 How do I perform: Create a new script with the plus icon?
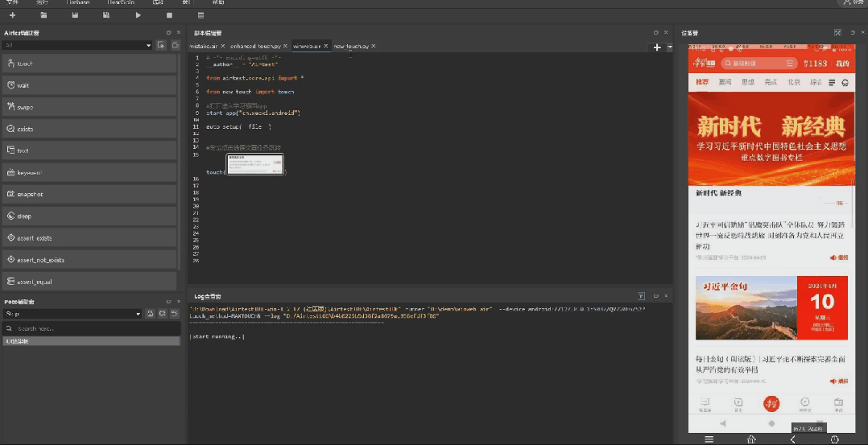tap(12, 15)
